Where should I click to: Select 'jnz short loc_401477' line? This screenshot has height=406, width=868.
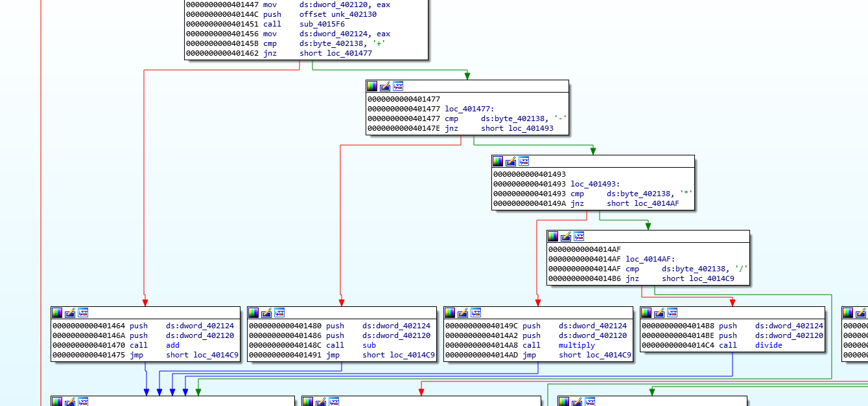pos(279,53)
